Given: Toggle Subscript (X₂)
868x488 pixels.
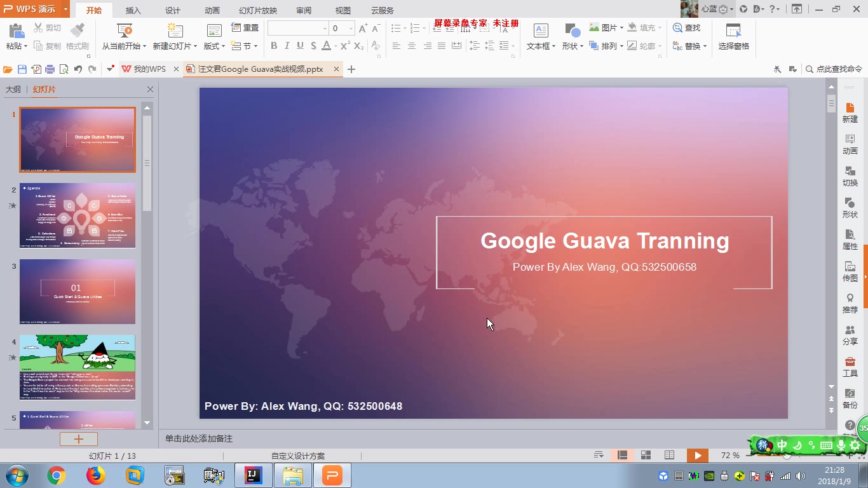Looking at the screenshot, I should [x=359, y=46].
